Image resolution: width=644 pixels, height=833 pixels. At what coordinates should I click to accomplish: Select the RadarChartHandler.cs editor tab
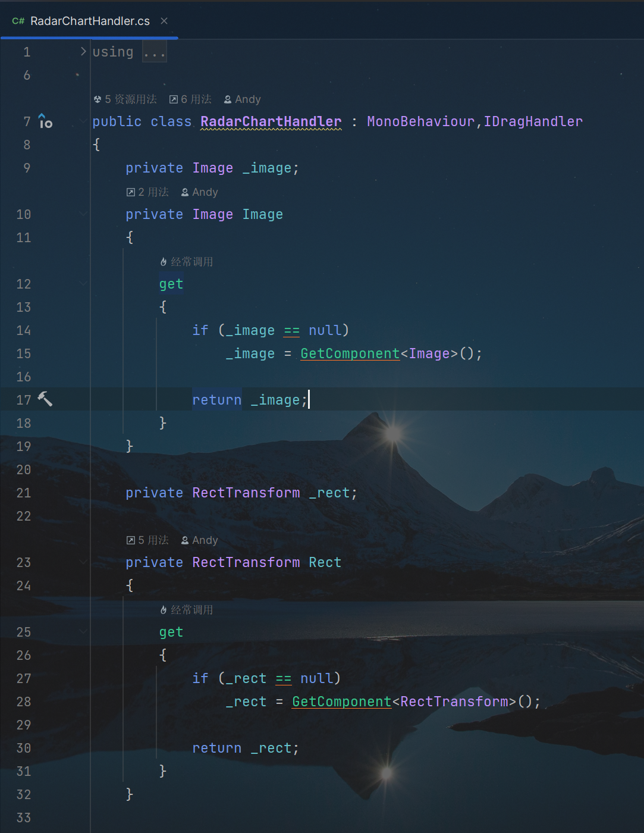(89, 21)
